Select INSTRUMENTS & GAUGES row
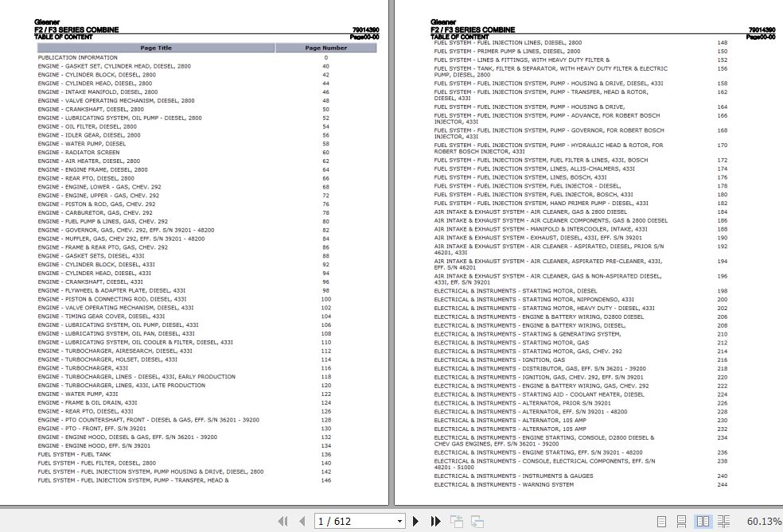The image size is (783, 532). pyautogui.click(x=514, y=476)
